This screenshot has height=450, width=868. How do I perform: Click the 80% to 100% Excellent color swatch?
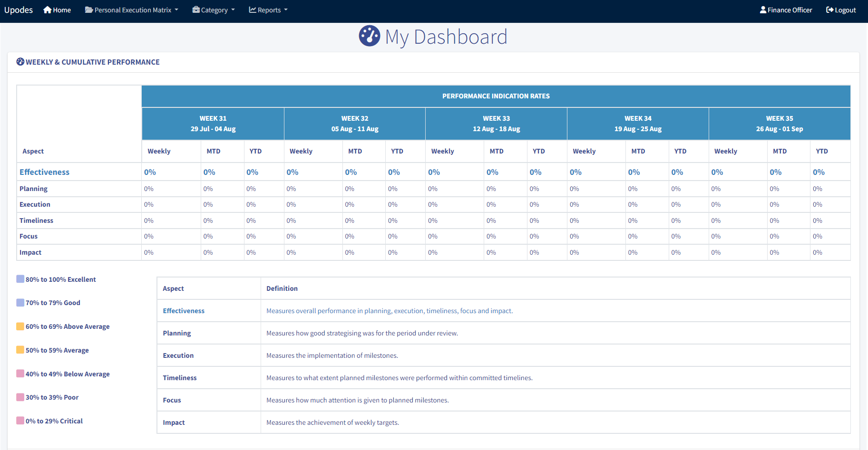pyautogui.click(x=20, y=279)
